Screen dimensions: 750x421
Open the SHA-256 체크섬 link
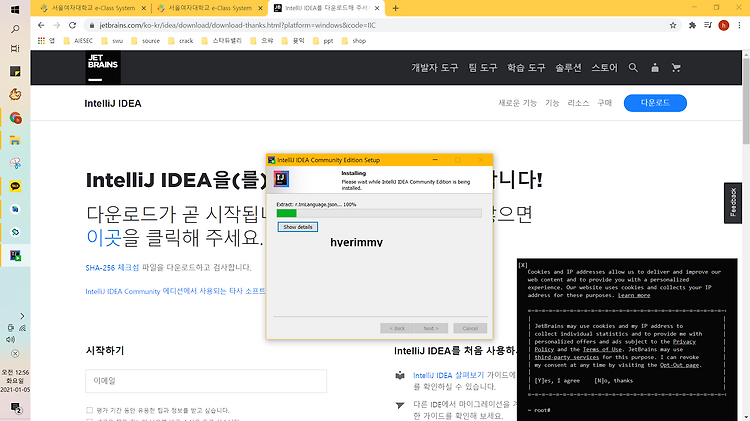click(112, 267)
